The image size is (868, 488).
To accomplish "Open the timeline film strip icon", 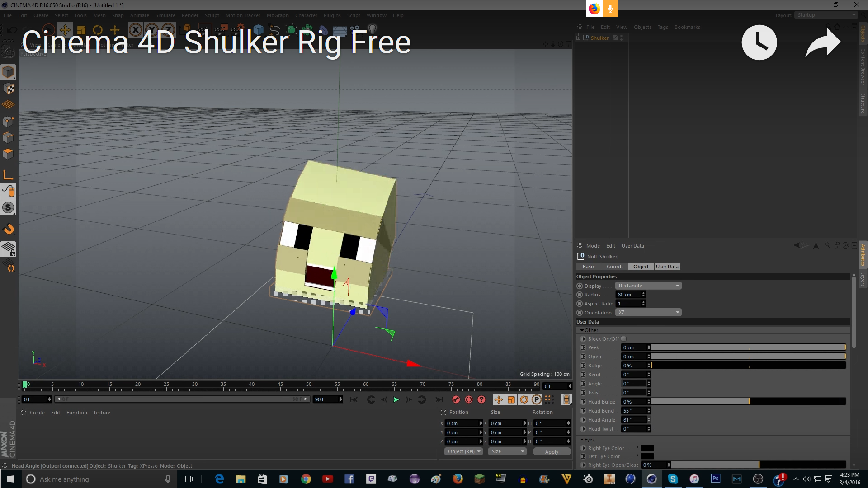I will [x=566, y=399].
